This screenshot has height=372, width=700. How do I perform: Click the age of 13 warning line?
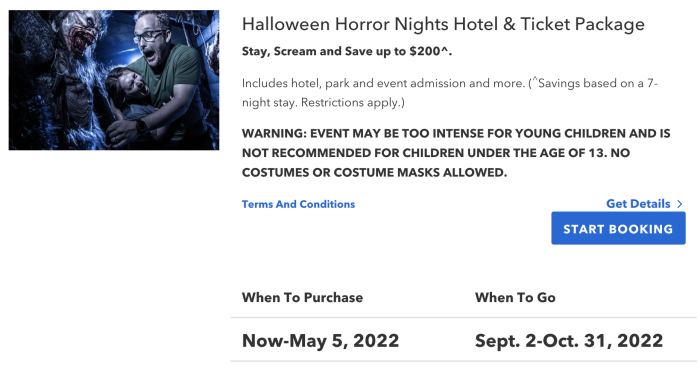436,153
